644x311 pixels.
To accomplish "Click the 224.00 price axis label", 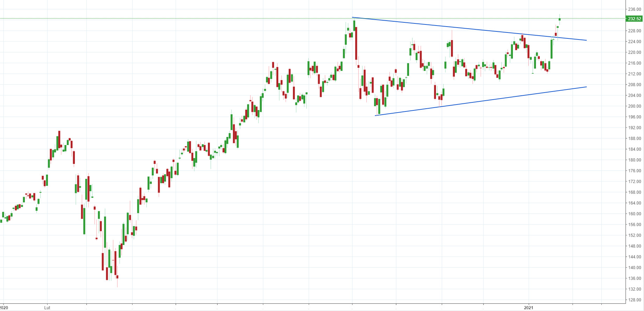I will 635,42.
